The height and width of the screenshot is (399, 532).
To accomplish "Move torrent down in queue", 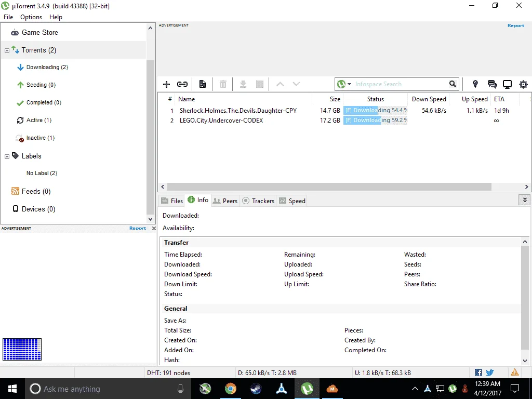I will click(296, 84).
